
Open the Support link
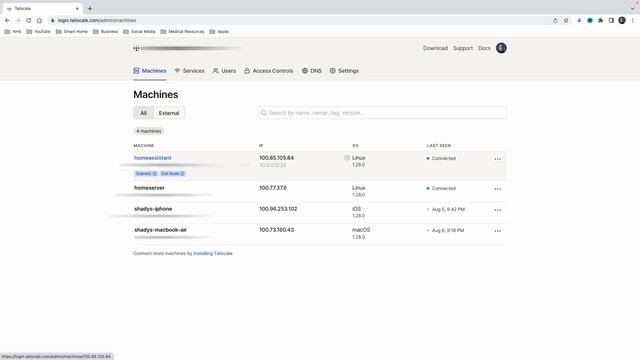click(462, 48)
